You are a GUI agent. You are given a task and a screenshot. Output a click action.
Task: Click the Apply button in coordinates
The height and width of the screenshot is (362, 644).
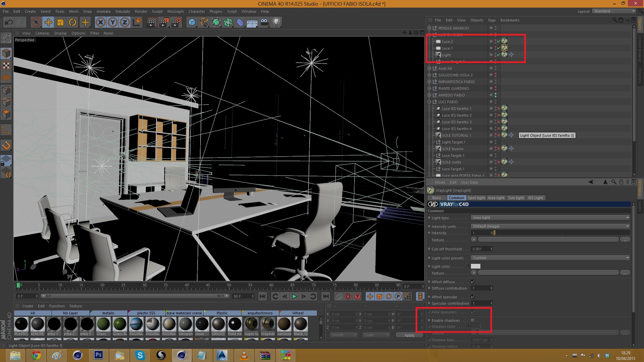409,335
